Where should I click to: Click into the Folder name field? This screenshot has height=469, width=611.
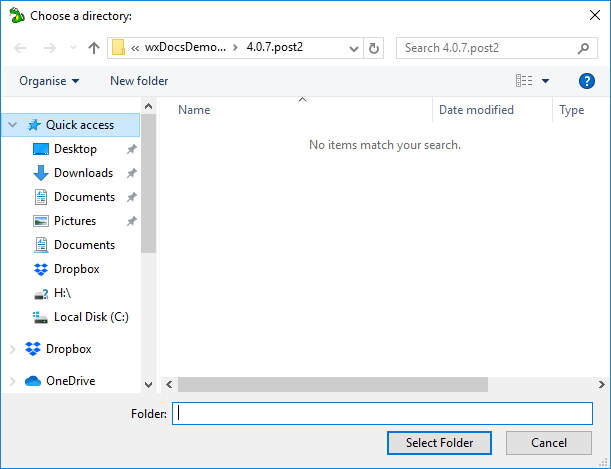382,413
